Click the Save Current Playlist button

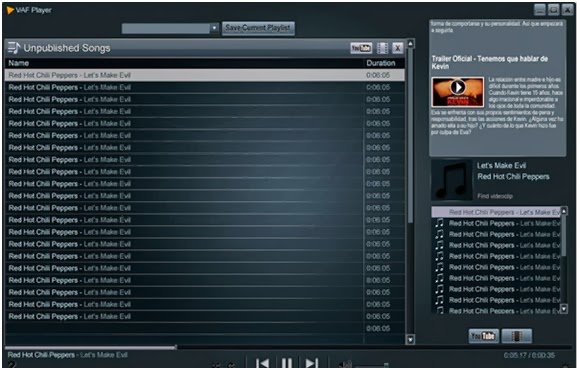pos(258,28)
